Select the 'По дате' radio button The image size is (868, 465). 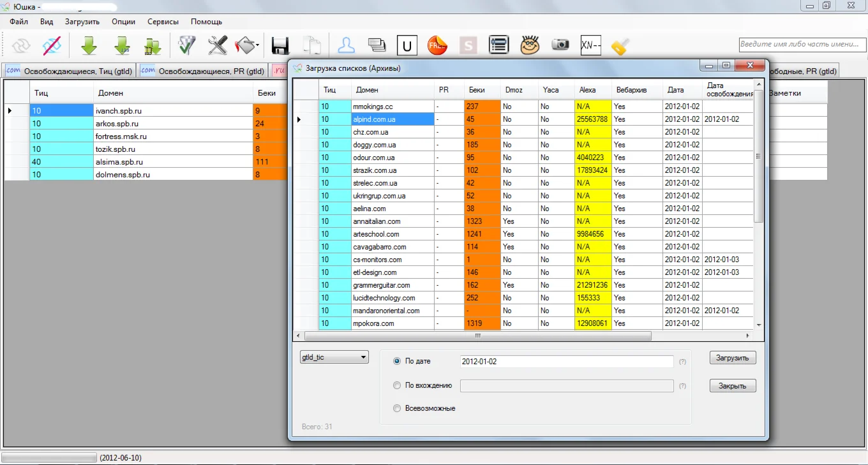(397, 361)
